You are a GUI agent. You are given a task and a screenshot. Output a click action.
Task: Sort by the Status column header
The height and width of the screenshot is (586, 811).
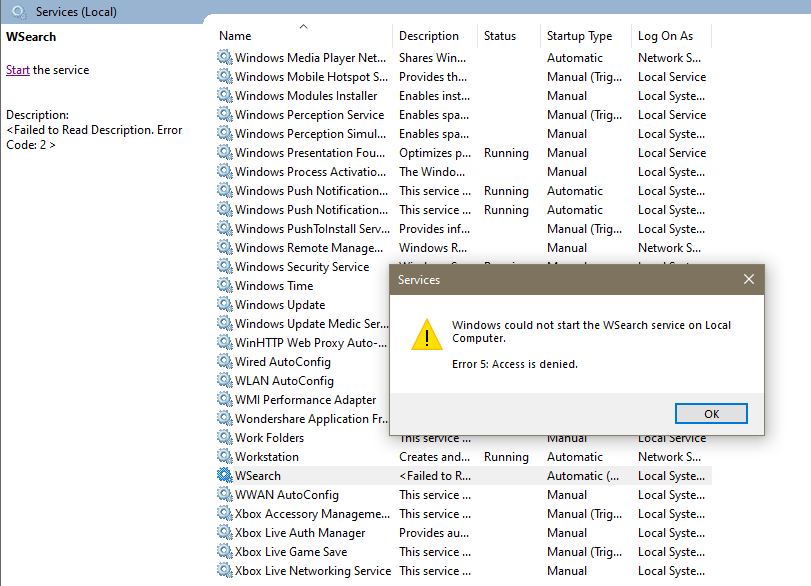(x=500, y=36)
